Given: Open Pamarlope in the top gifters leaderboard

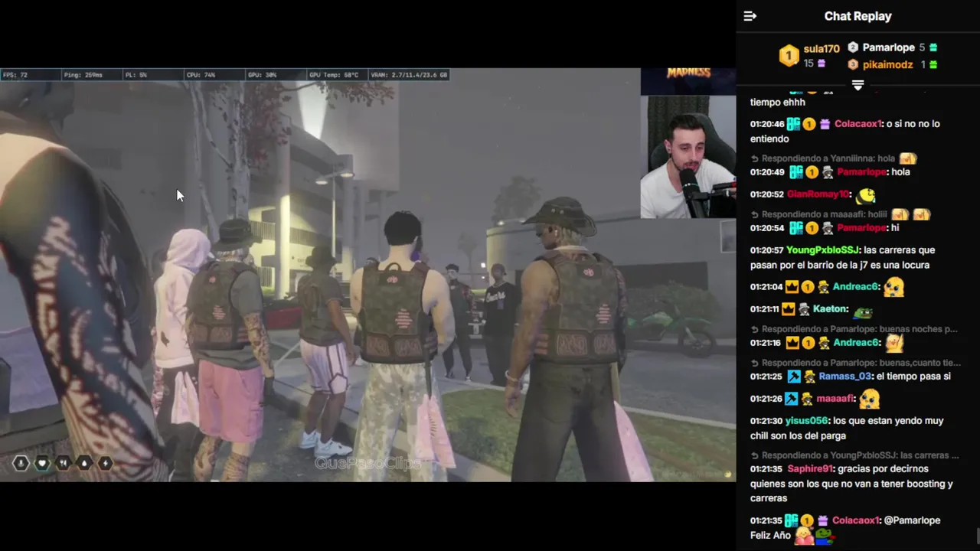Looking at the screenshot, I should [888, 47].
